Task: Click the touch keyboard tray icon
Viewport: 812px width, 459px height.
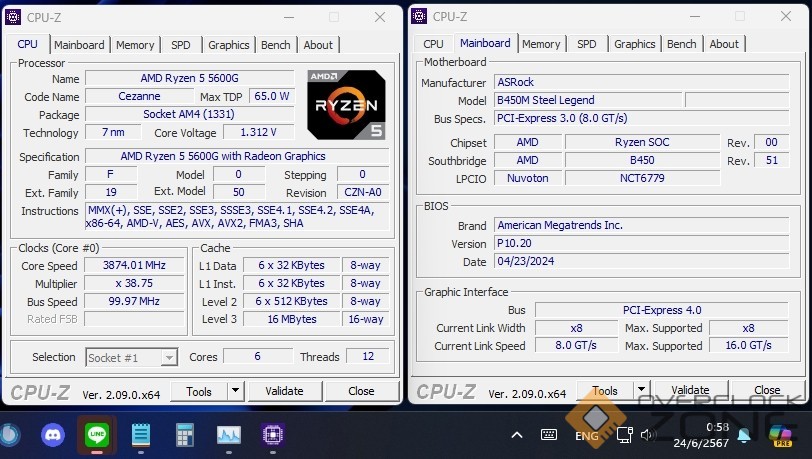Action: pyautogui.click(x=549, y=435)
